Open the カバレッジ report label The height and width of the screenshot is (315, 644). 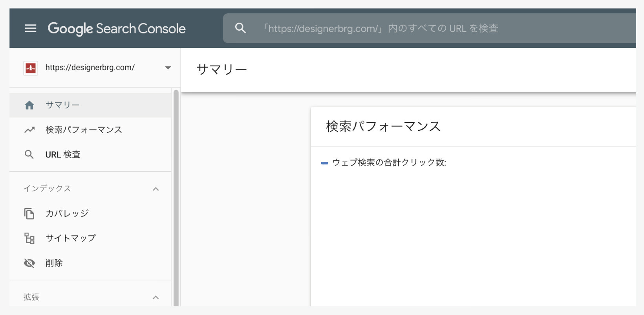pyautogui.click(x=67, y=214)
